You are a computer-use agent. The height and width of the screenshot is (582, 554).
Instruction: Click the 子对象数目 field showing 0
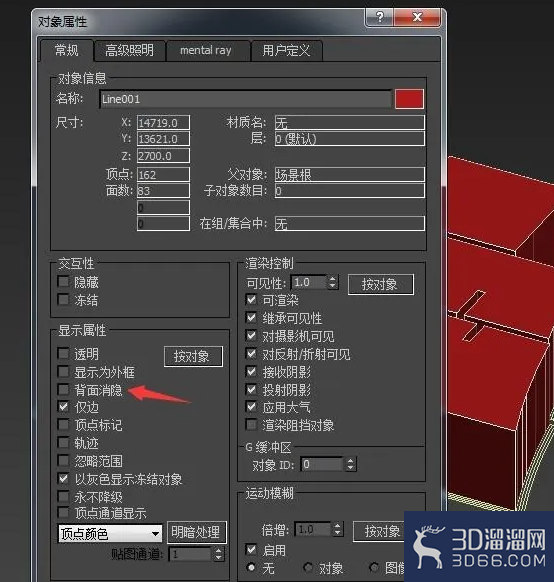pos(350,191)
